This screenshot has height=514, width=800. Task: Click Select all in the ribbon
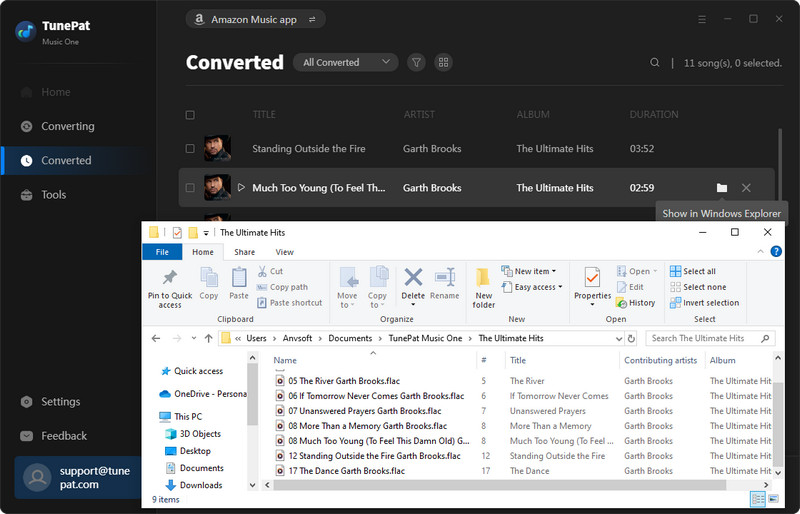[x=698, y=271]
